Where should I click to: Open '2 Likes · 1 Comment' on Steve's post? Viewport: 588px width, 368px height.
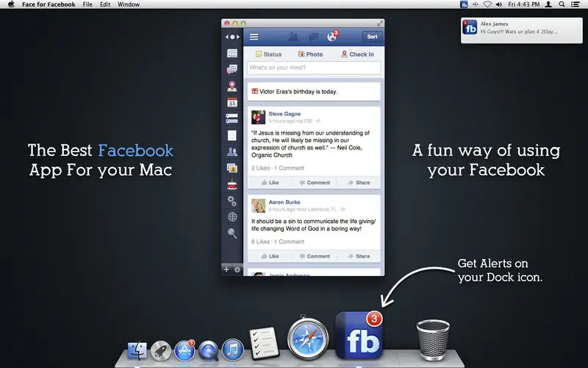[x=278, y=168]
